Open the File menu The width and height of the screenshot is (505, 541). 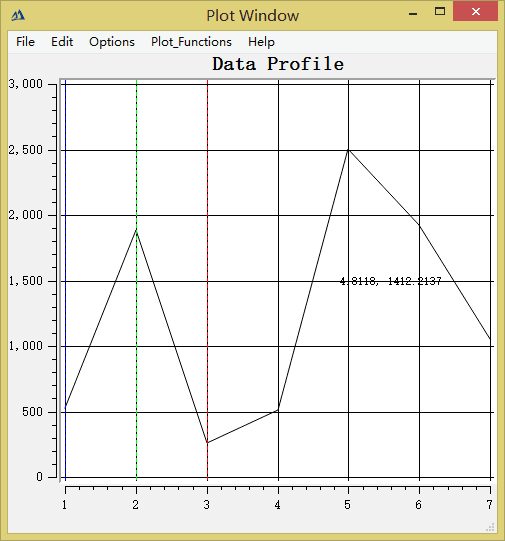[25, 42]
